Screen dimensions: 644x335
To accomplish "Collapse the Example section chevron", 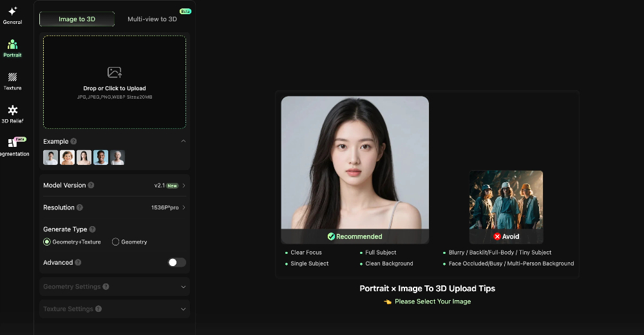I will [183, 141].
